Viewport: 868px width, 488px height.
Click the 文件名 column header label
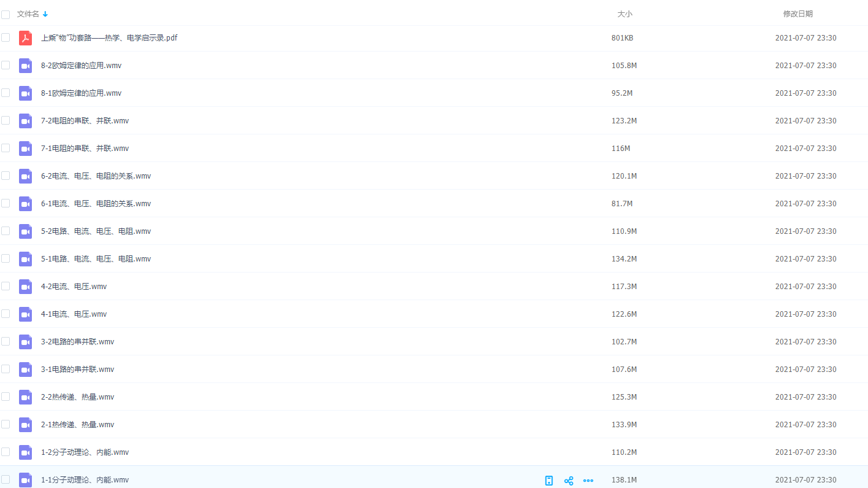click(x=28, y=14)
